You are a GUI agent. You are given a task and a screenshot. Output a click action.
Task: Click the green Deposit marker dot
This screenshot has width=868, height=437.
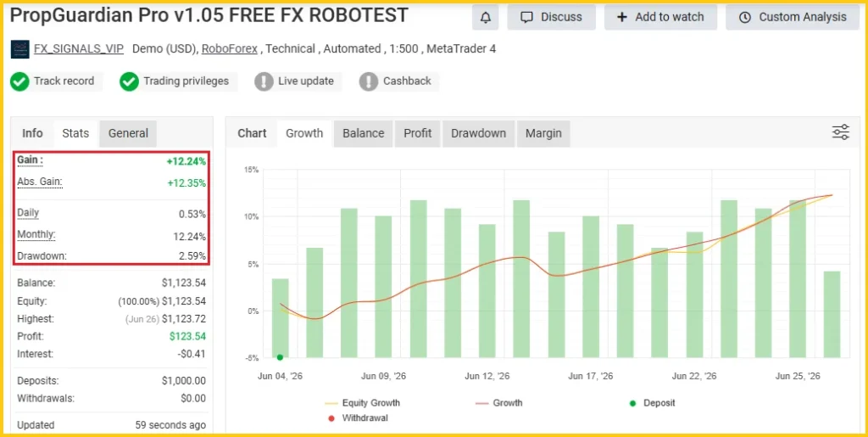tap(280, 357)
